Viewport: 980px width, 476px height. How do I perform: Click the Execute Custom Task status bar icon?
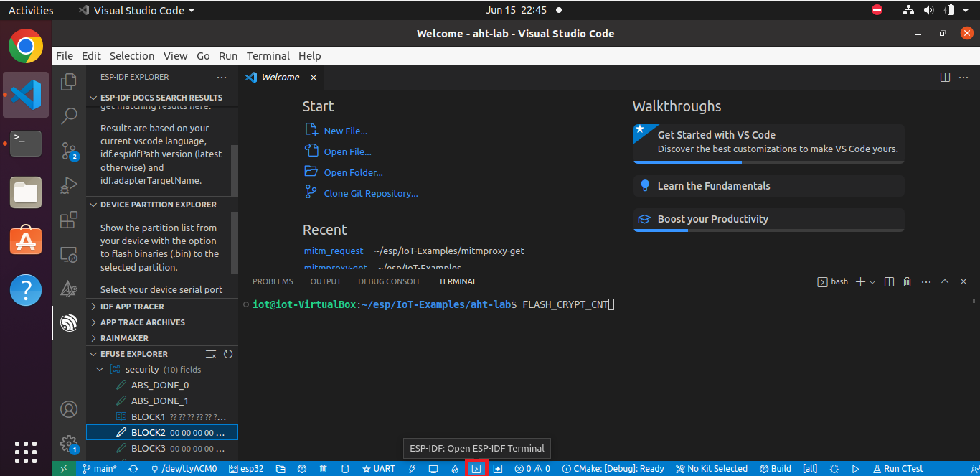pos(497,469)
